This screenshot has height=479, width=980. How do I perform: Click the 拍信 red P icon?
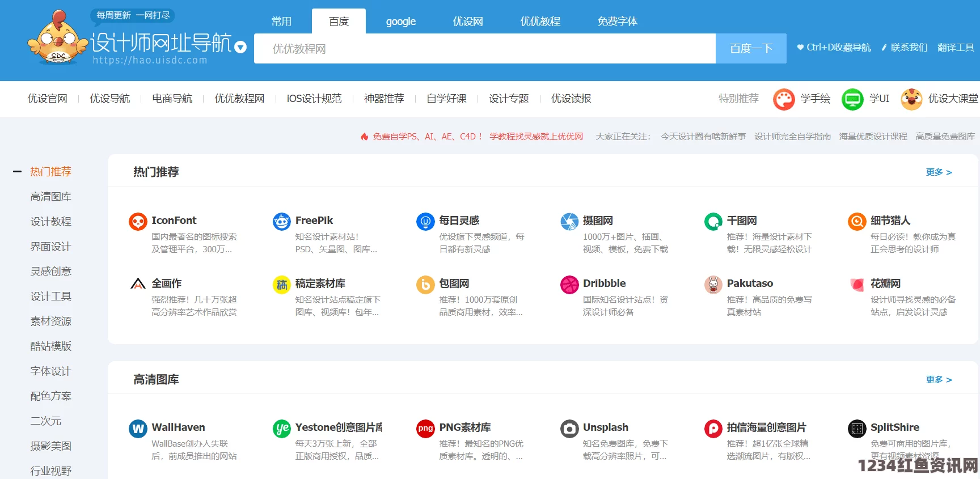coord(713,429)
